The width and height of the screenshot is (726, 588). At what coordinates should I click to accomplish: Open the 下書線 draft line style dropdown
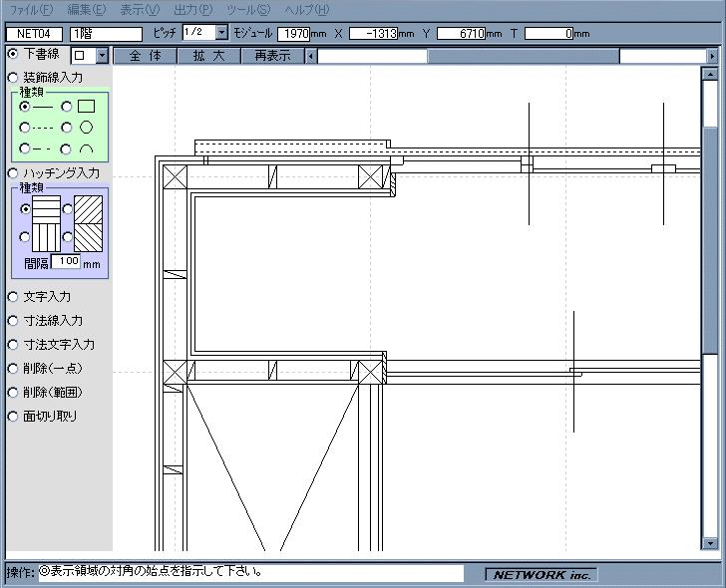(101, 56)
